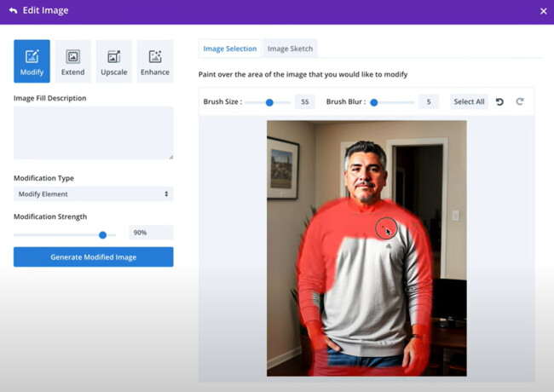Close the Edit Image dialog
Image resolution: width=554 pixels, height=392 pixels.
point(543,11)
